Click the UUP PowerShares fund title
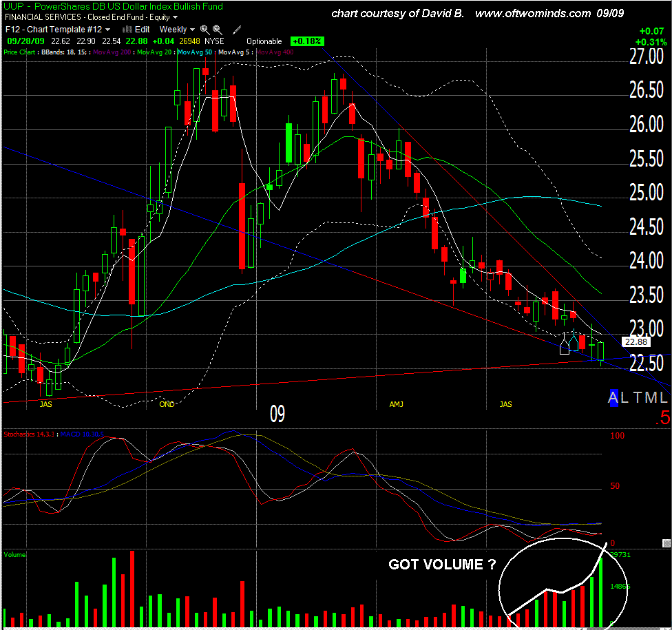Screen dimensions: 672x630 pos(113,6)
